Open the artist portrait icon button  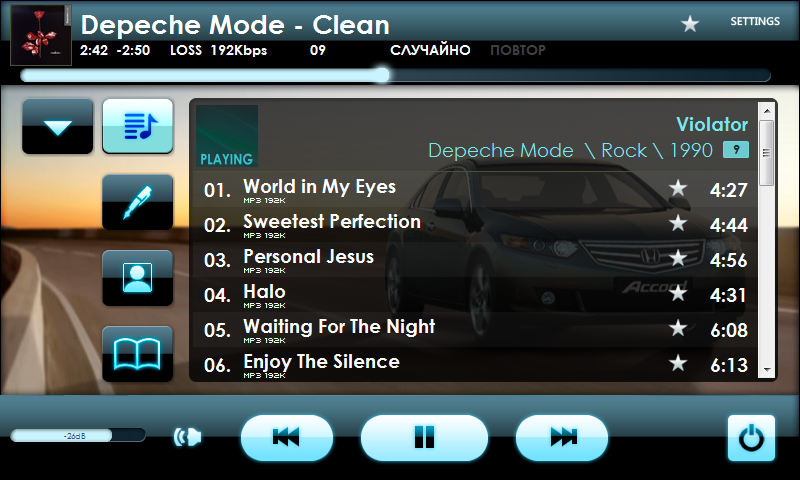click(138, 278)
